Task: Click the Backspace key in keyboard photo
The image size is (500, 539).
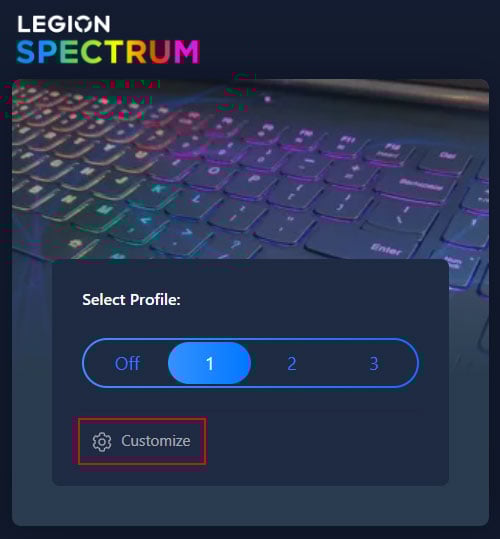Action: tap(418, 186)
